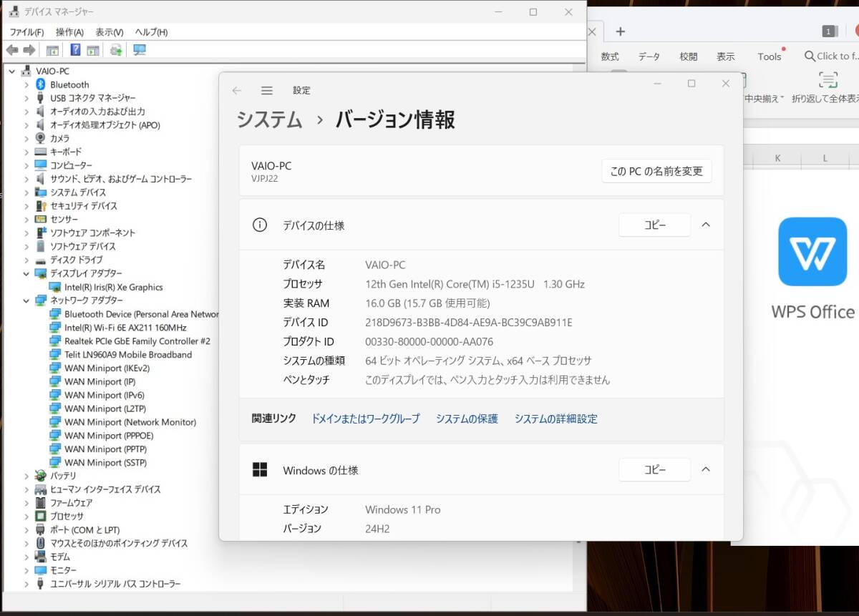The width and height of the screenshot is (859, 616).
Task: Switch to the データ tab in WPS
Action: 649,57
